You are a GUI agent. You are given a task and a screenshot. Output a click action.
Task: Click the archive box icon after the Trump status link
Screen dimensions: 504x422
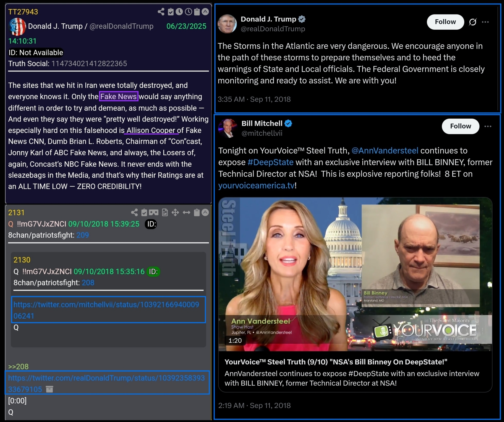click(x=49, y=389)
